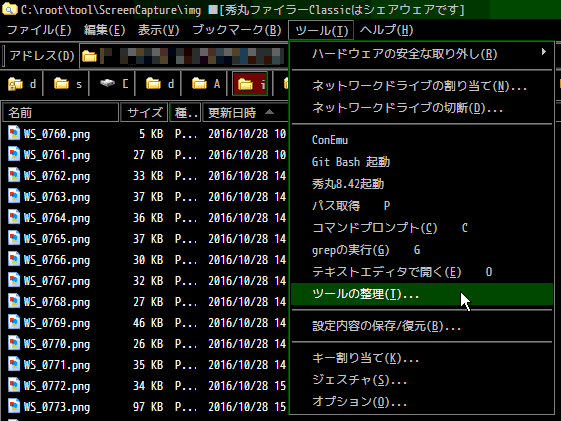Open ジェスチャ(S)... settings

point(422,380)
